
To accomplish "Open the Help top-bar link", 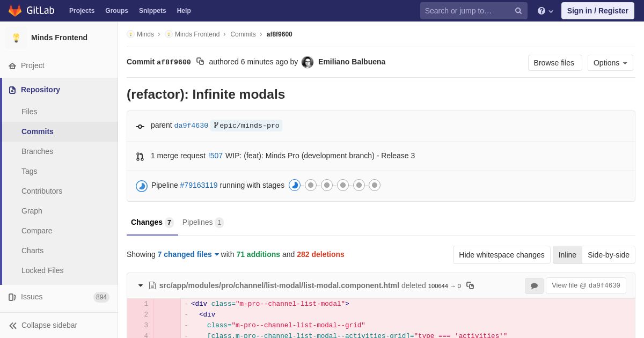I will click(x=184, y=11).
